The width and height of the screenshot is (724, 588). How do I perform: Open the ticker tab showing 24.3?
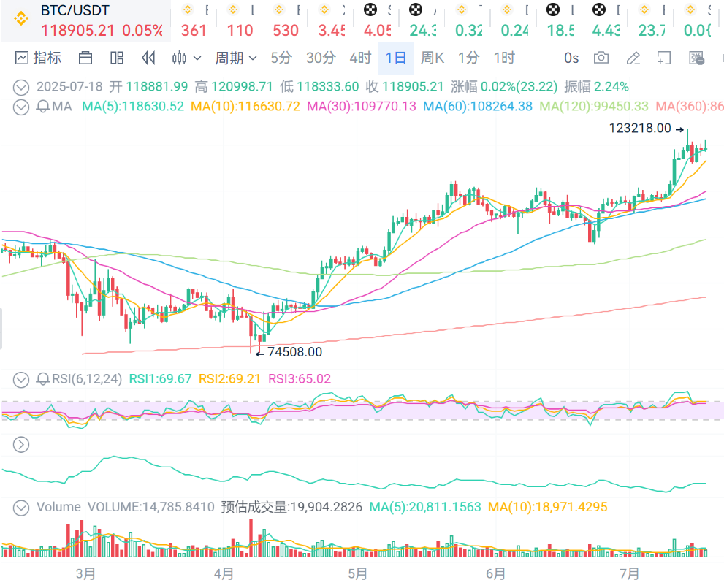pyautogui.click(x=422, y=20)
